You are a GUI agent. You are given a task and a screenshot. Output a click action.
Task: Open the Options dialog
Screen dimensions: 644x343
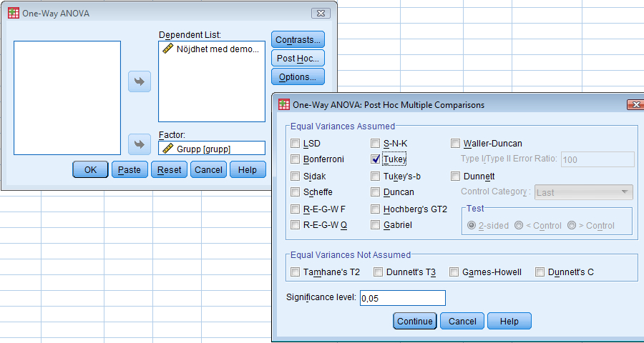pos(298,77)
